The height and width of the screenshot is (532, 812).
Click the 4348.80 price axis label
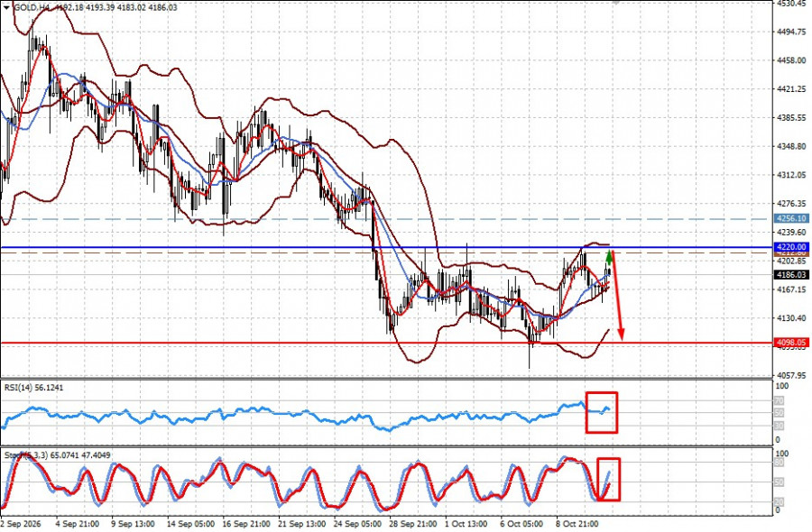792,146
